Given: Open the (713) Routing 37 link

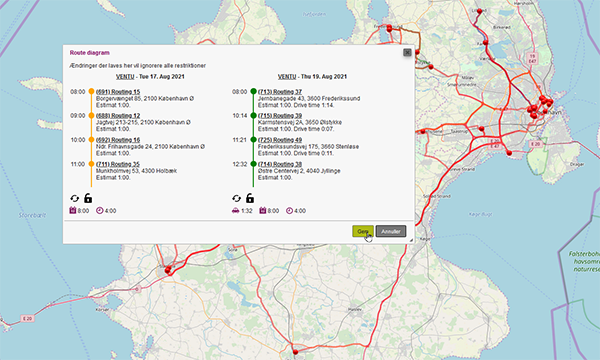Looking at the screenshot, I should pyautogui.click(x=280, y=92).
